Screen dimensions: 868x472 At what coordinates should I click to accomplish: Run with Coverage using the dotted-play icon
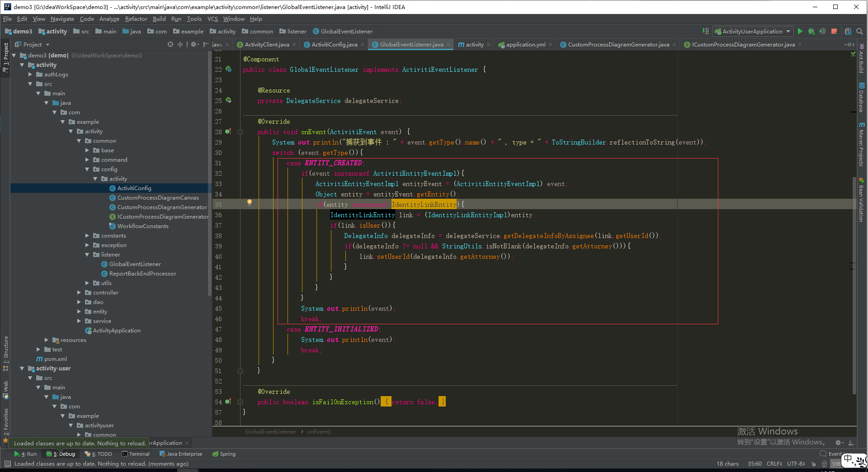coord(822,31)
